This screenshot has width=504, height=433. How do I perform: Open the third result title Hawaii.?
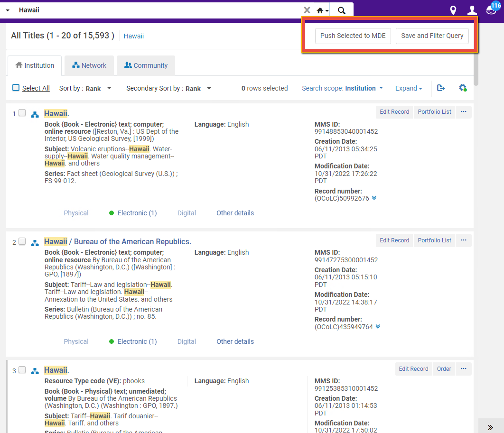[x=56, y=370]
